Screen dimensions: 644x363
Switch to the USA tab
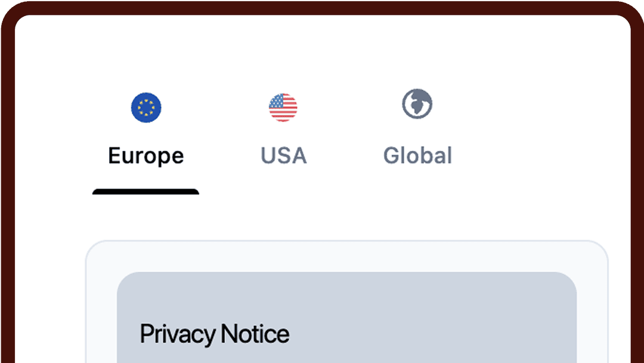tap(283, 135)
